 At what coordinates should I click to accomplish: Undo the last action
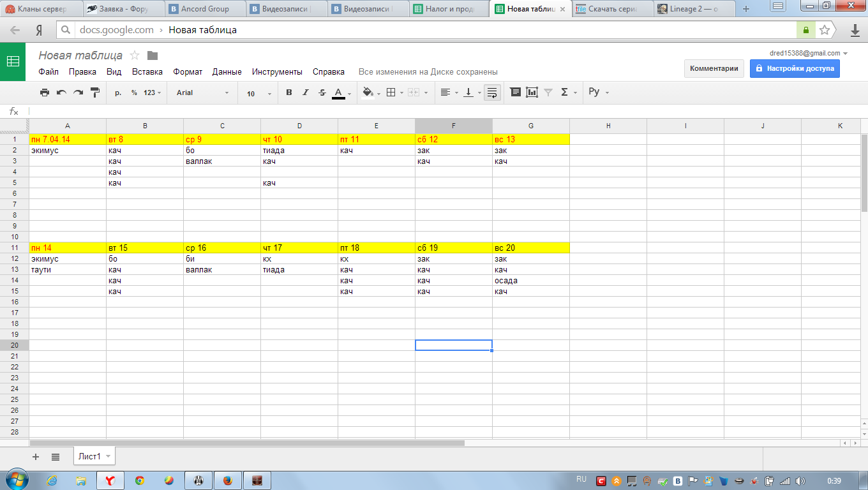[61, 93]
